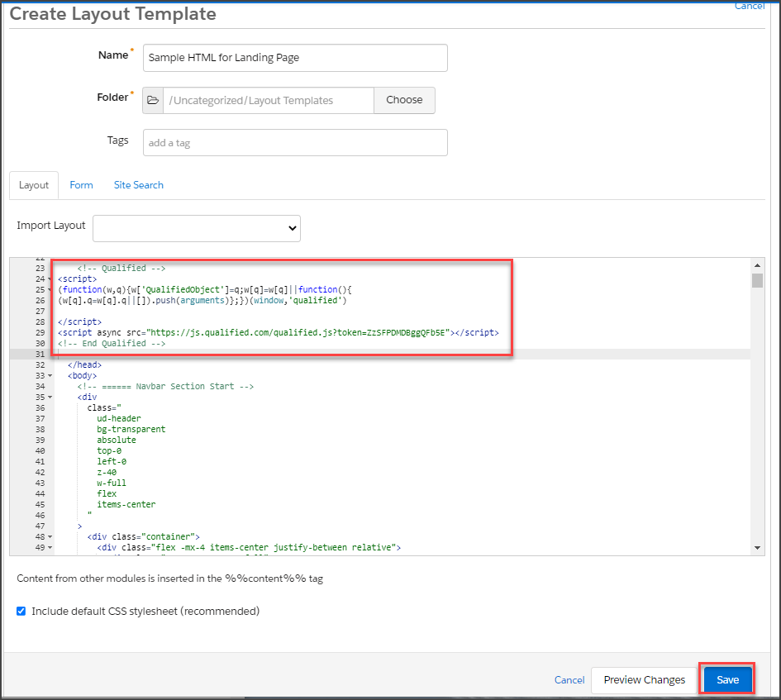Click the 'w-full' class line
The image size is (781, 700).
[112, 483]
